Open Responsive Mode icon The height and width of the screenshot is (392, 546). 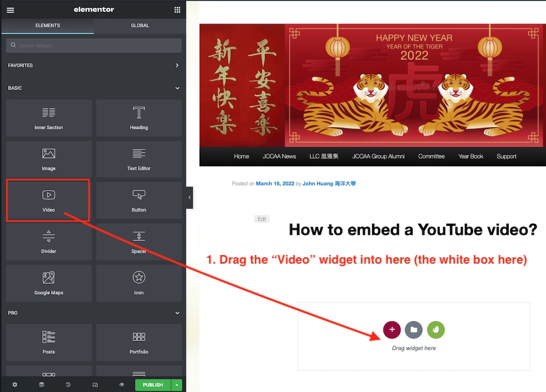[x=95, y=385]
